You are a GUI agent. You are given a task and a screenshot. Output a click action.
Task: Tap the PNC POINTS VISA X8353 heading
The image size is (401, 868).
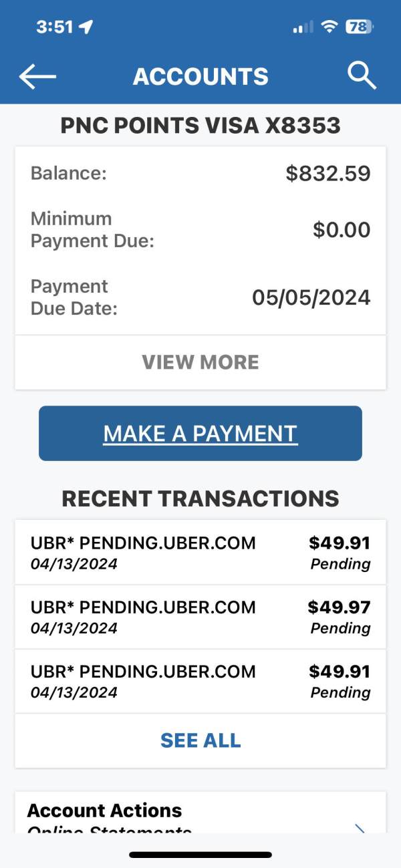[200, 126]
